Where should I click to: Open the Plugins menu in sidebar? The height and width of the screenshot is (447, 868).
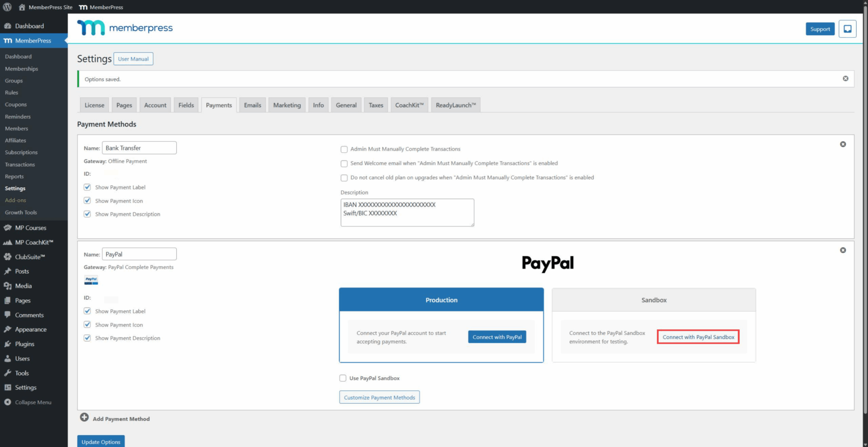coord(24,343)
